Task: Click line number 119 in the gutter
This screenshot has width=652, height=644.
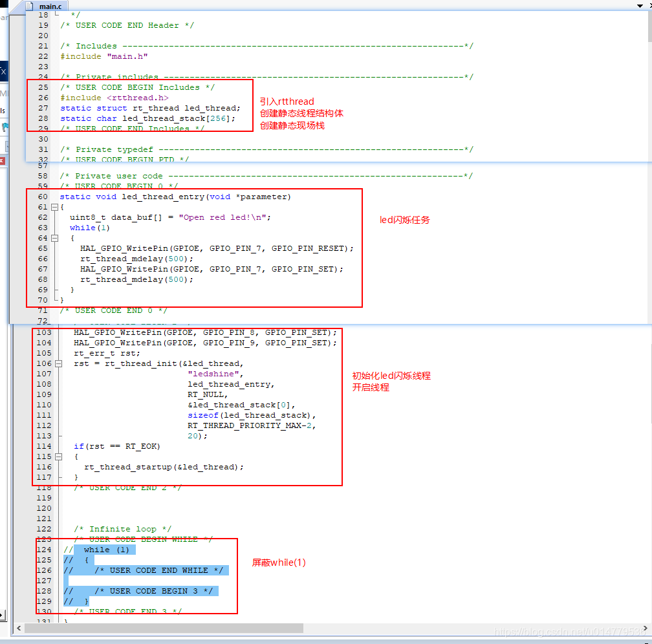Action: [x=44, y=498]
